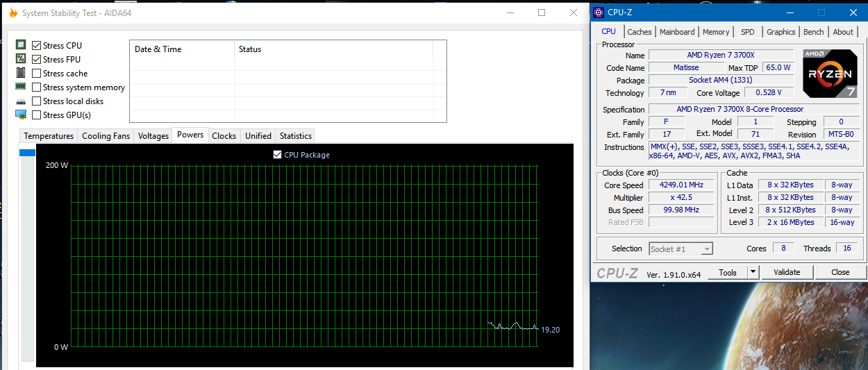The width and height of the screenshot is (868, 370).
Task: Click the Core Speed value 4249.01 MHz
Action: pyautogui.click(x=681, y=185)
